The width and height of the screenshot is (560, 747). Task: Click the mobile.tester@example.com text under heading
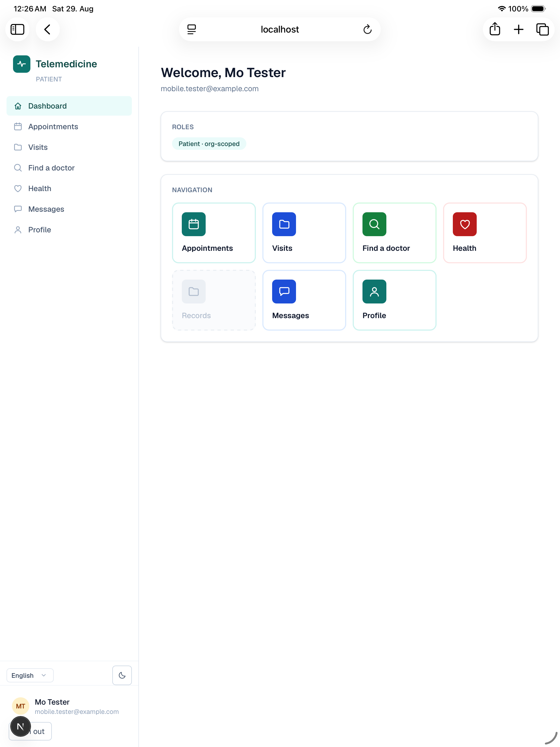coord(210,89)
